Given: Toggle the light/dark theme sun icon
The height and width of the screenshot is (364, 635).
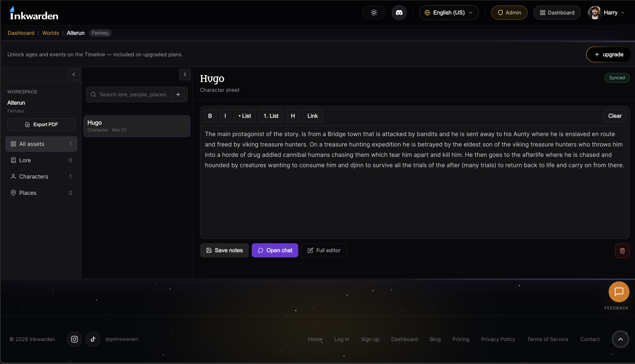Looking at the screenshot, I should click(x=374, y=12).
